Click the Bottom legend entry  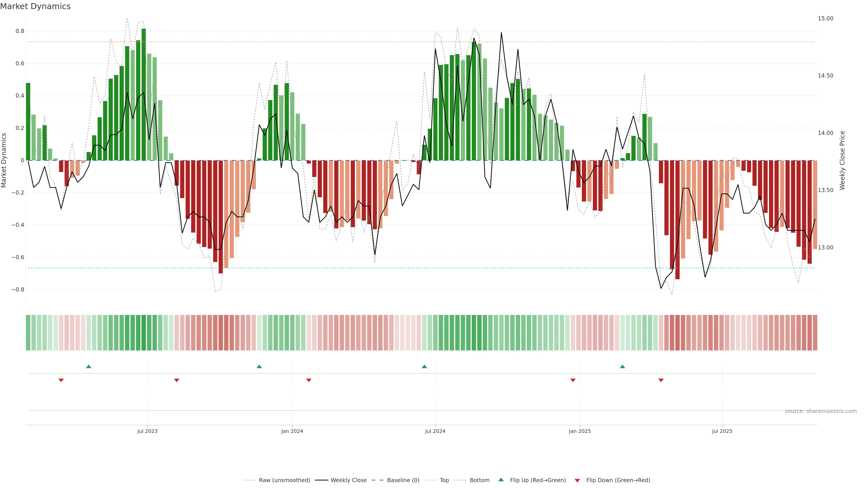pyautogui.click(x=479, y=480)
